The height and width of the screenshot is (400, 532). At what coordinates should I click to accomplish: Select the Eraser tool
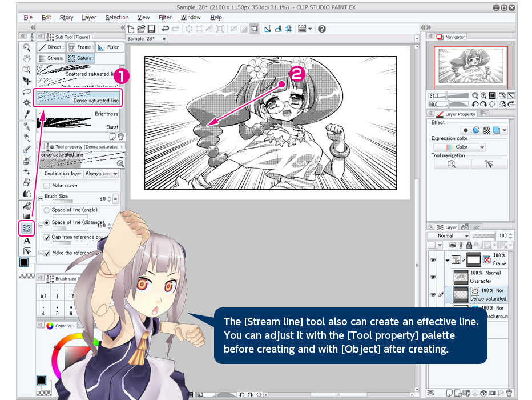pos(26,182)
